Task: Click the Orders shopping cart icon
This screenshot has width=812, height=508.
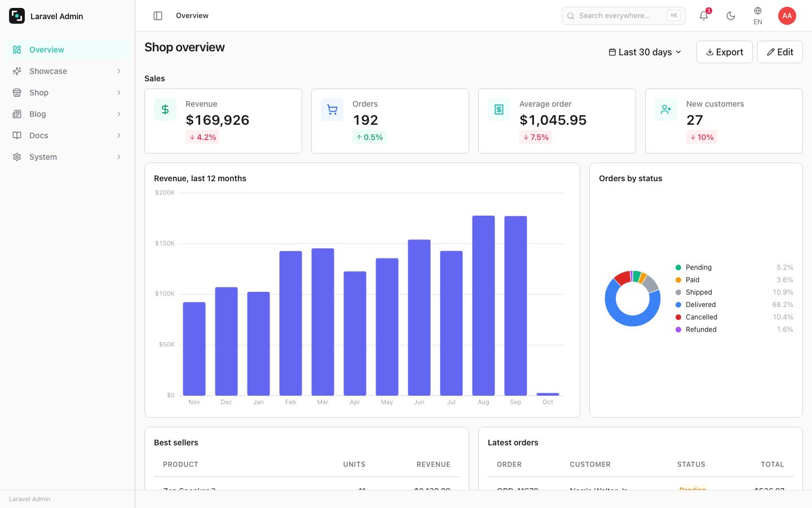Action: pos(332,110)
